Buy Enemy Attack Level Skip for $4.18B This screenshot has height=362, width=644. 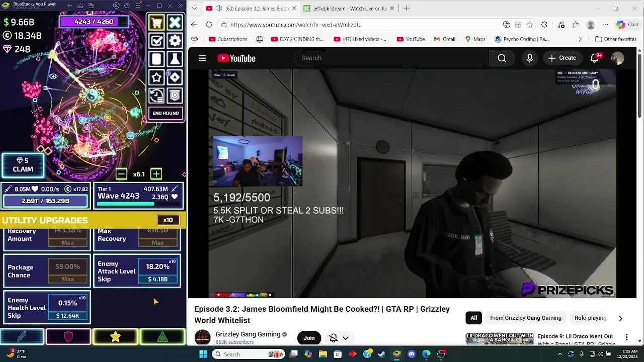pyautogui.click(x=157, y=271)
